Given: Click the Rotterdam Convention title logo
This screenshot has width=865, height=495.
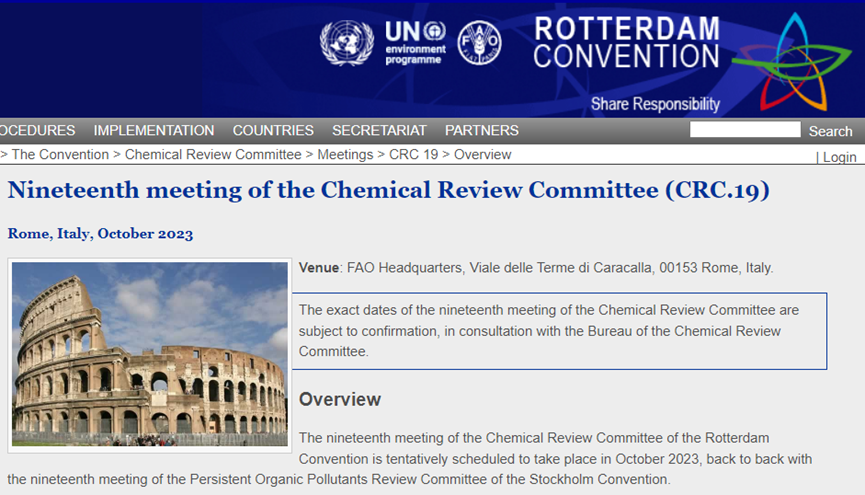Looking at the screenshot, I should [626, 43].
